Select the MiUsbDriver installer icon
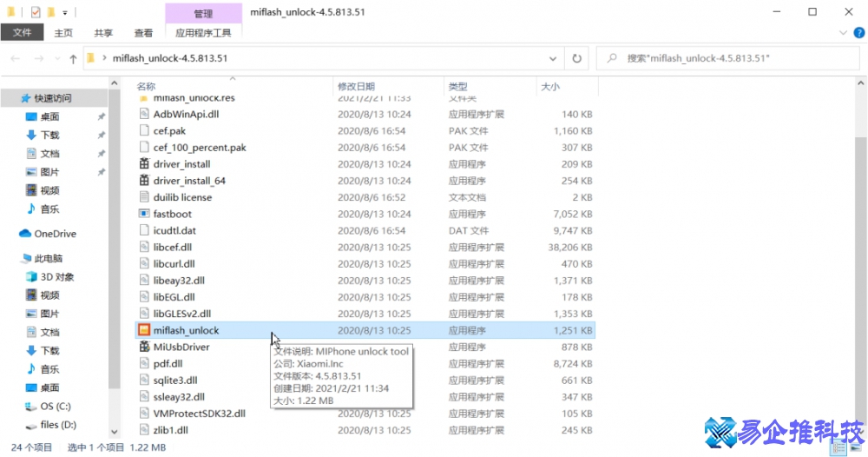 point(144,347)
